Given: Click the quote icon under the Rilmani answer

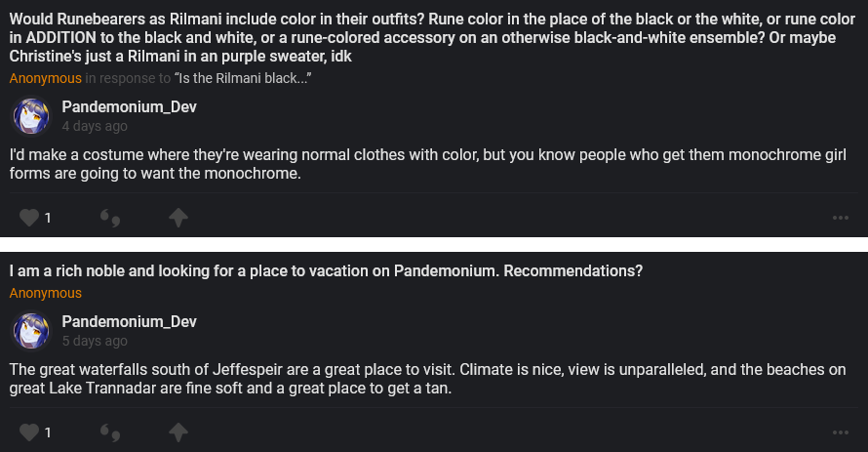Looking at the screenshot, I should click(x=110, y=219).
